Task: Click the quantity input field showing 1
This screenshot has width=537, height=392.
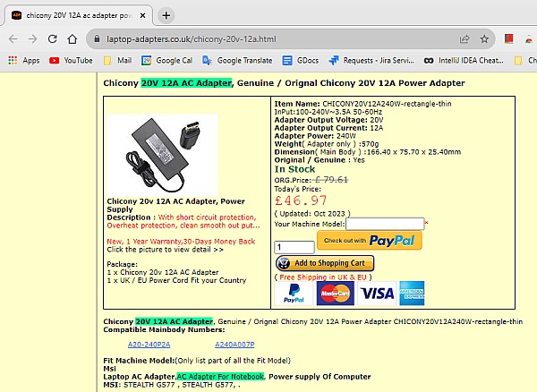Action: (294, 247)
